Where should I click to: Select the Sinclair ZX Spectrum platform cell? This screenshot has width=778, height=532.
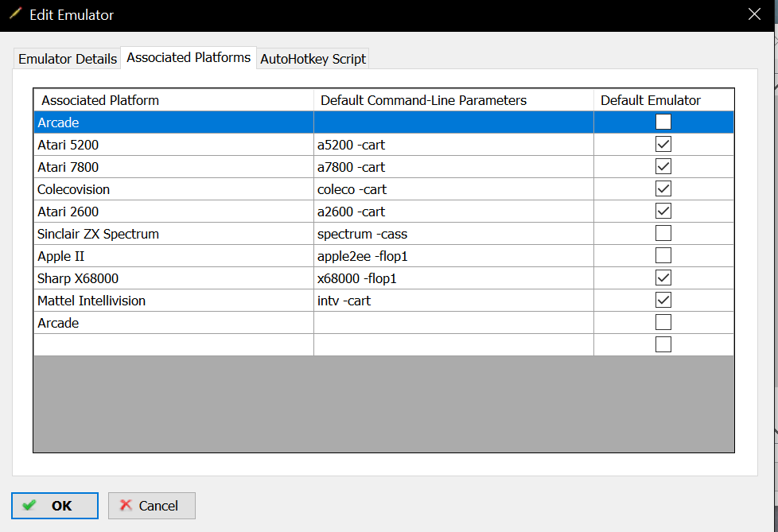point(173,234)
